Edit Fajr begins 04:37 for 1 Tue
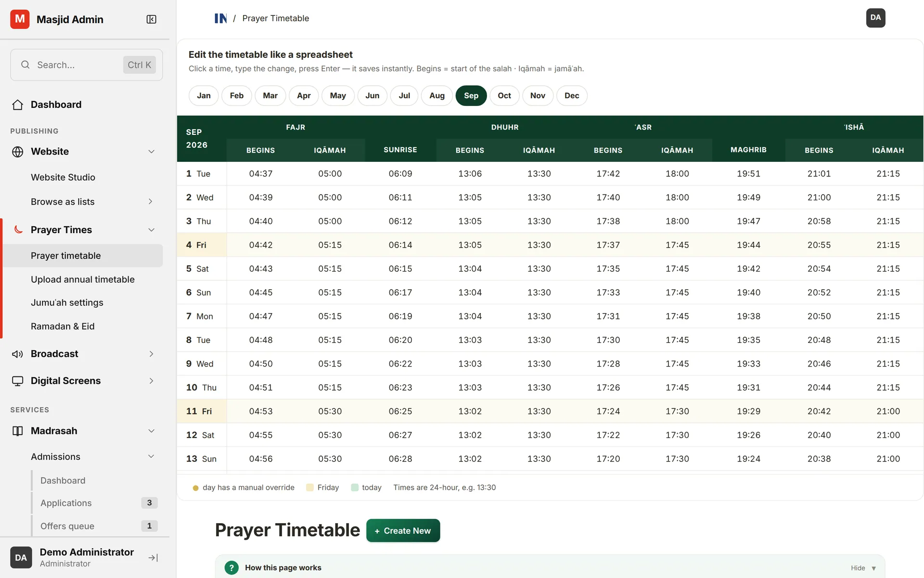This screenshot has width=924, height=578. point(261,174)
